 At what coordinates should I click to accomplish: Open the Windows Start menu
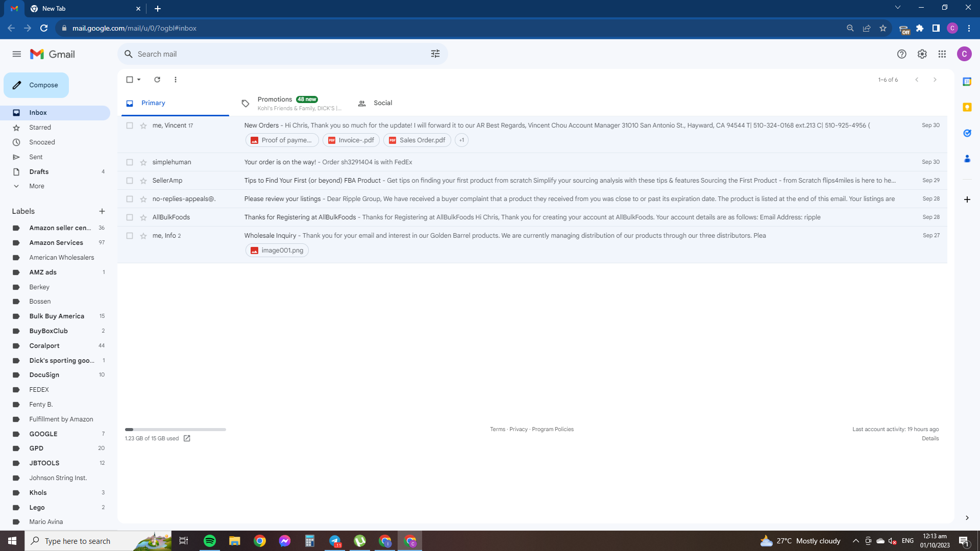12,541
